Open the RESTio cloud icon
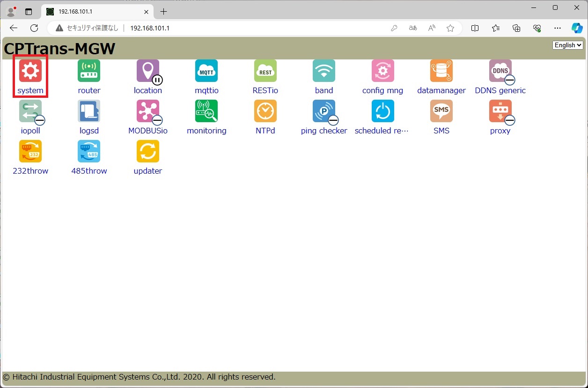This screenshot has width=588, height=388. (265, 71)
